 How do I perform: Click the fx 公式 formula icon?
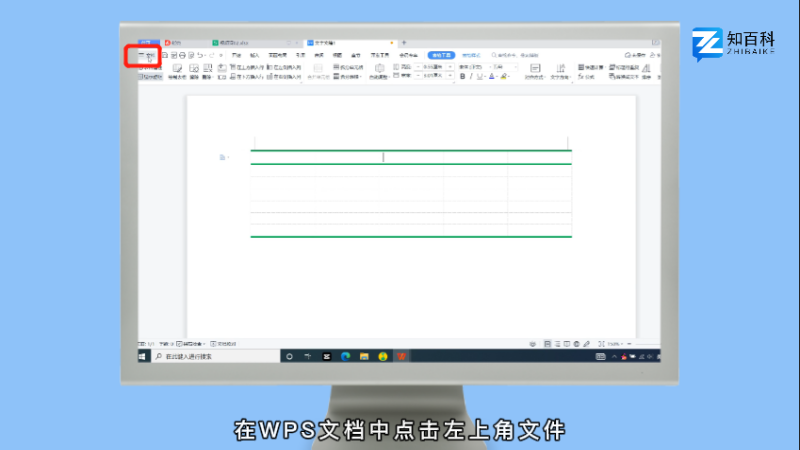(586, 77)
